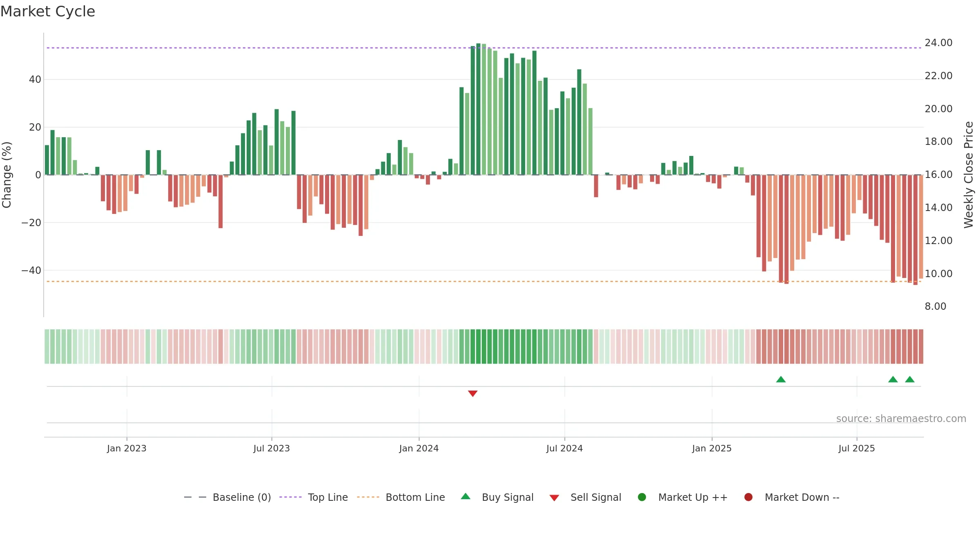Click the Jan 2025 x-axis label

point(712,448)
